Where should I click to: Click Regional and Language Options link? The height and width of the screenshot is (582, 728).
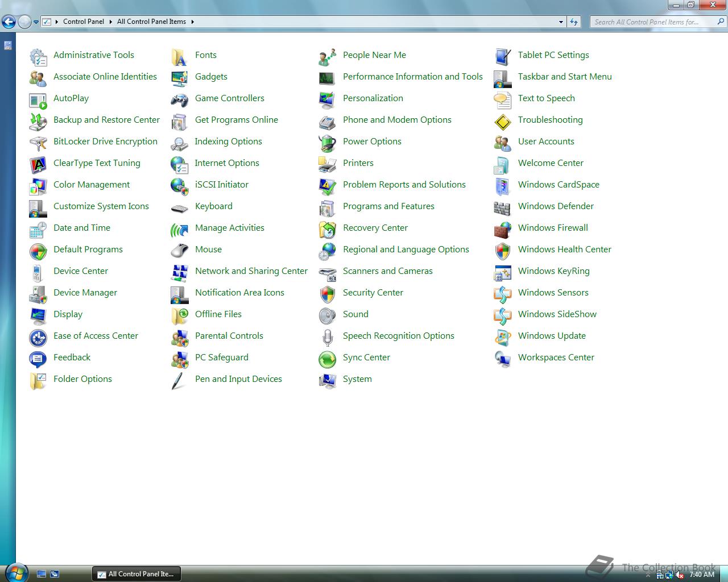click(406, 250)
